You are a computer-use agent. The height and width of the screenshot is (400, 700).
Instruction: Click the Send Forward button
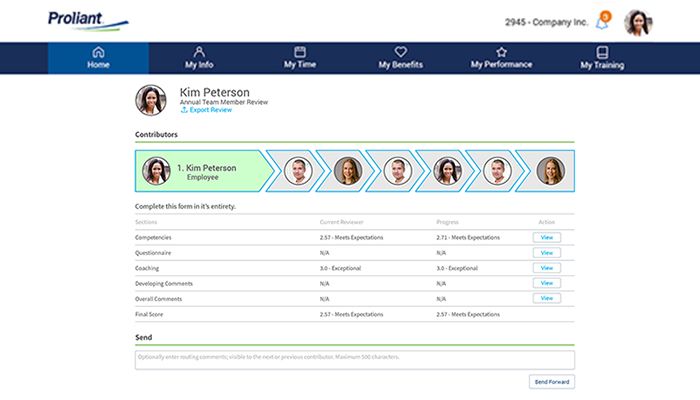(552, 382)
